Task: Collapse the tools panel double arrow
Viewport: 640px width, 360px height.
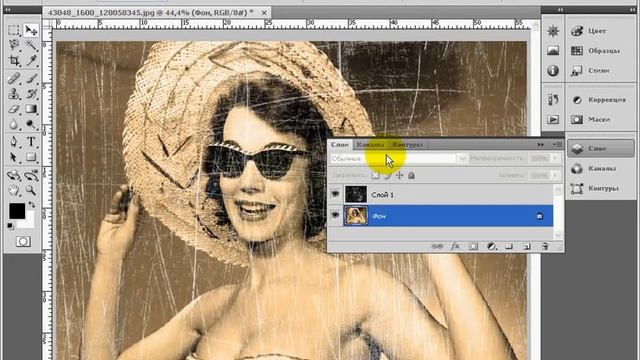Action: (7, 10)
